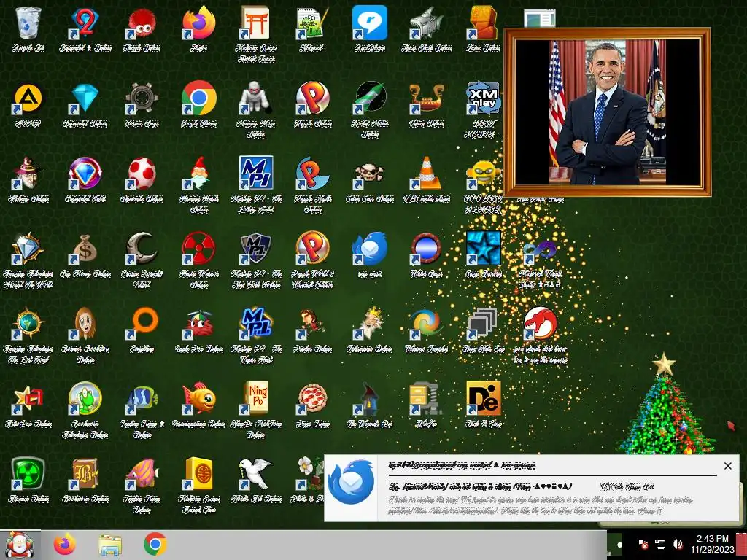This screenshot has height=560, width=747.
Task: Click the Santa Claus Start button
Action: pos(20,544)
